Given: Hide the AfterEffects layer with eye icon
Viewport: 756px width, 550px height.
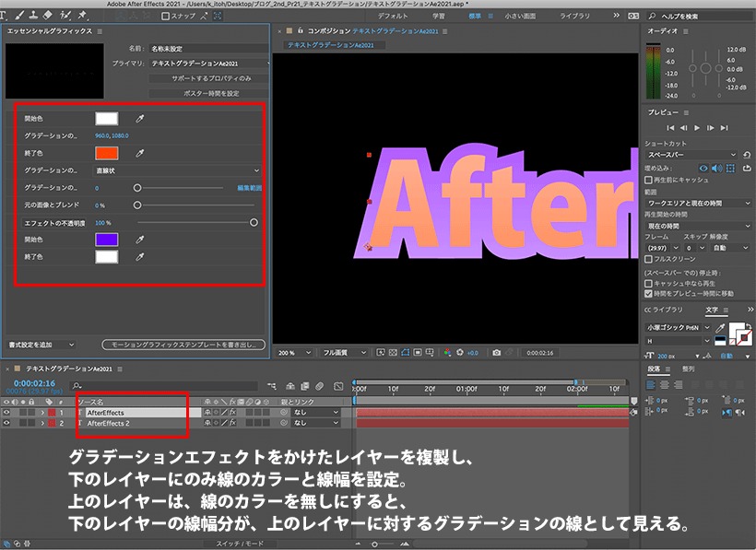Looking at the screenshot, I should [6, 412].
